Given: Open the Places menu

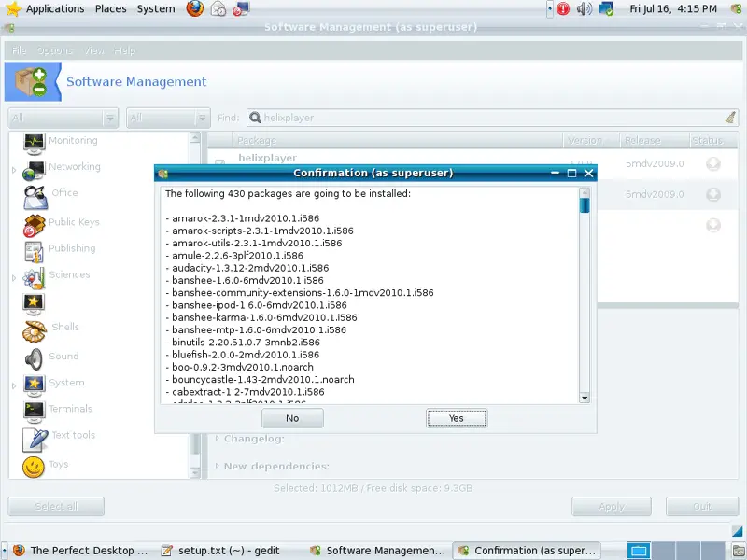Looking at the screenshot, I should pyautogui.click(x=110, y=8).
